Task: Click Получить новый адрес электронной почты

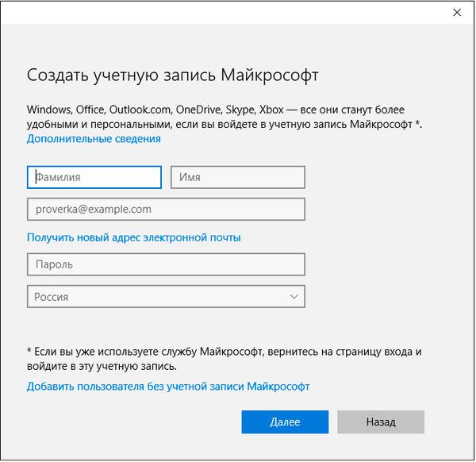Action: (x=134, y=237)
